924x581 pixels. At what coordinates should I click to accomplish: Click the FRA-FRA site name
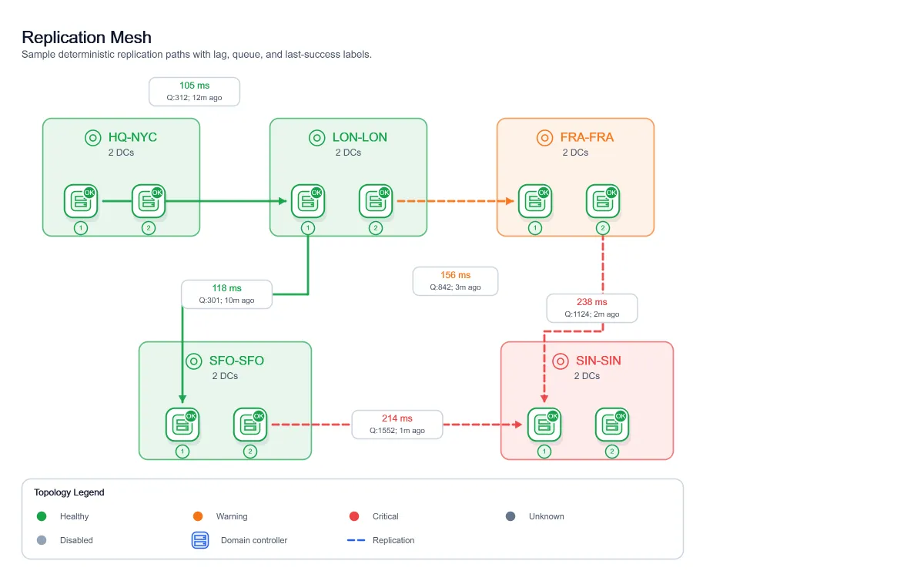click(587, 138)
